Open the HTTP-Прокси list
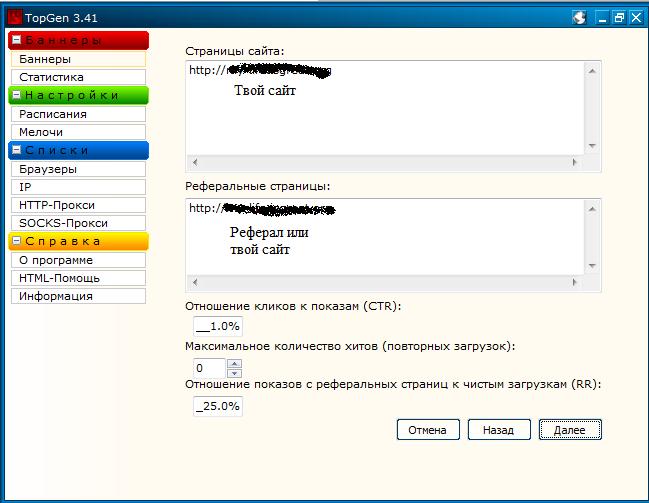This screenshot has height=503, width=649. click(78, 205)
